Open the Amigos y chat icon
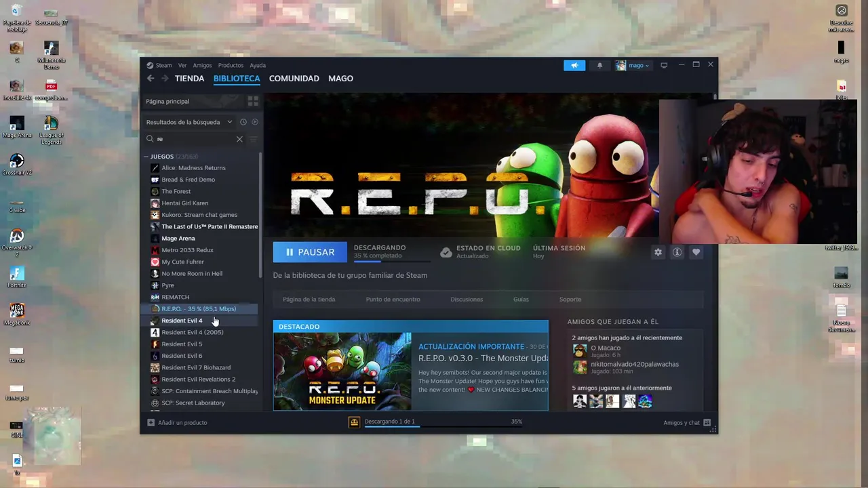The width and height of the screenshot is (868, 488). 707,422
